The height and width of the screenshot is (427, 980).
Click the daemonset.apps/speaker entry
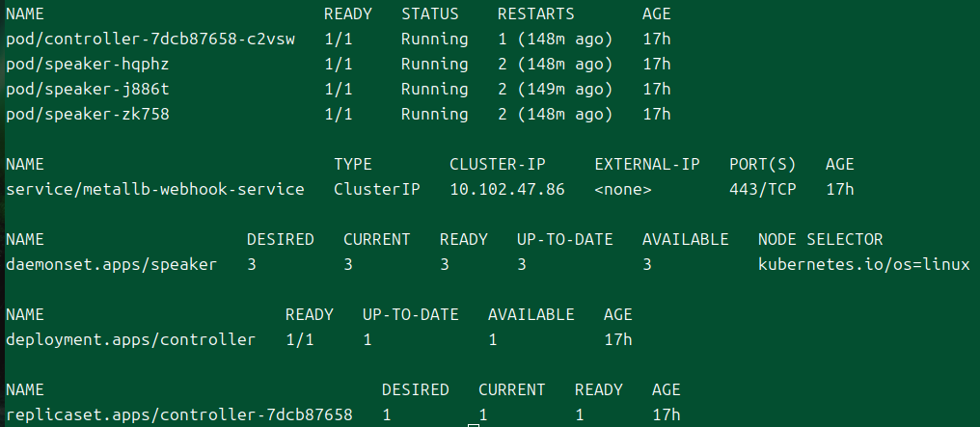click(111, 265)
